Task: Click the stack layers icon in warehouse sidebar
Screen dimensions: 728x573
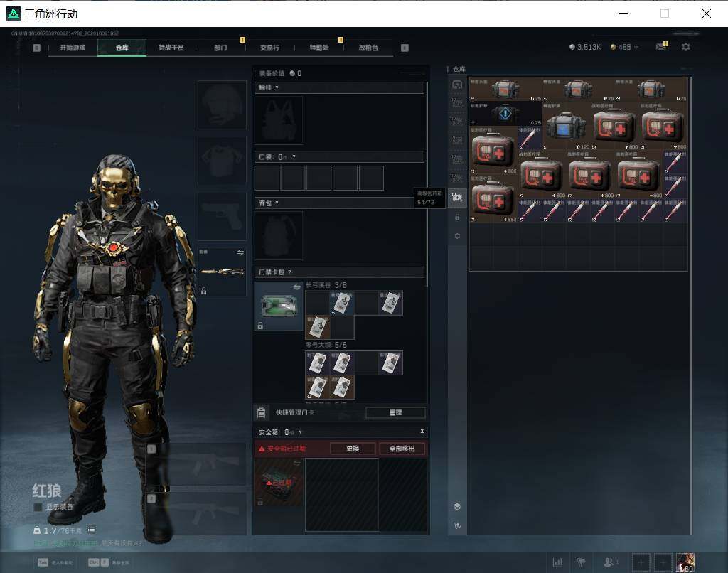Action: pos(457,506)
